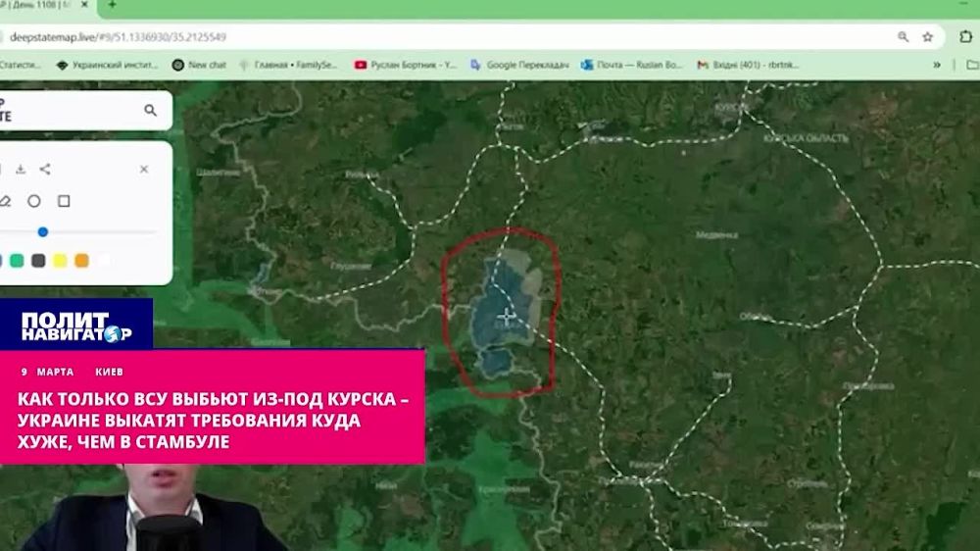Select the eraser tool
The width and height of the screenshot is (980, 551).
pyautogui.click(x=5, y=201)
